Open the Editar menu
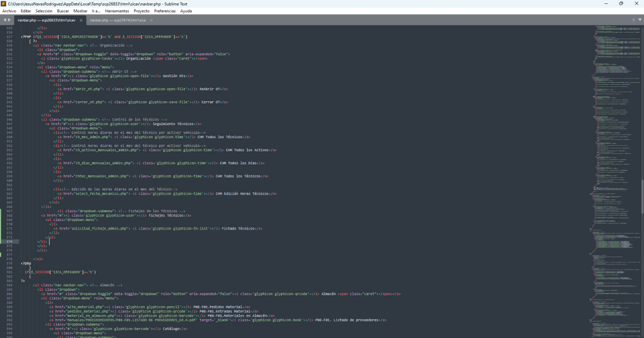 25,12
